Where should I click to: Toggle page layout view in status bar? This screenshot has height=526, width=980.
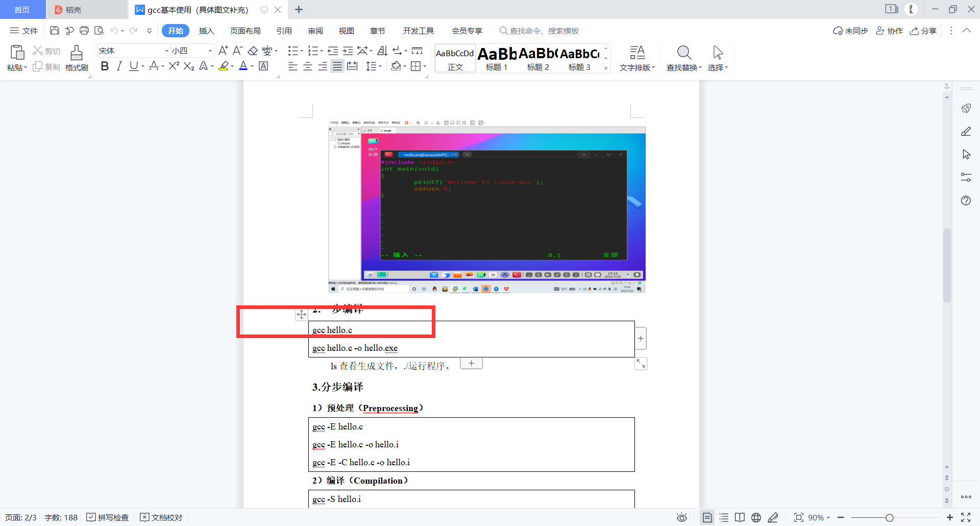[x=707, y=517]
